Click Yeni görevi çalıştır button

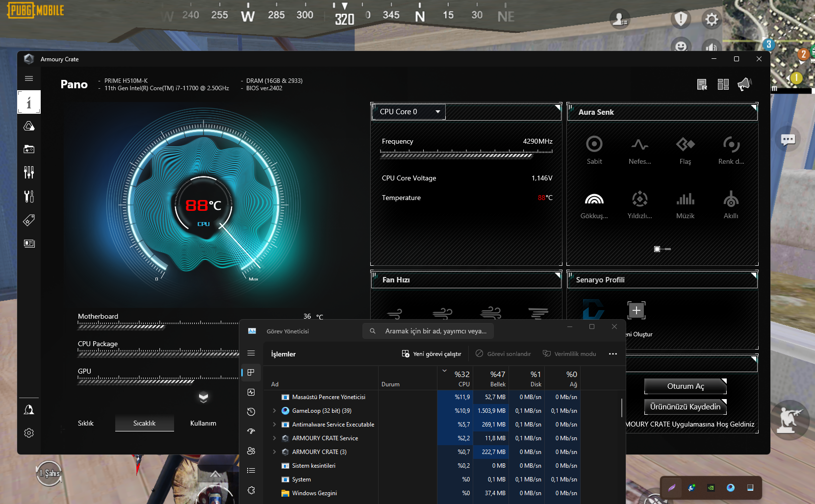click(x=432, y=354)
